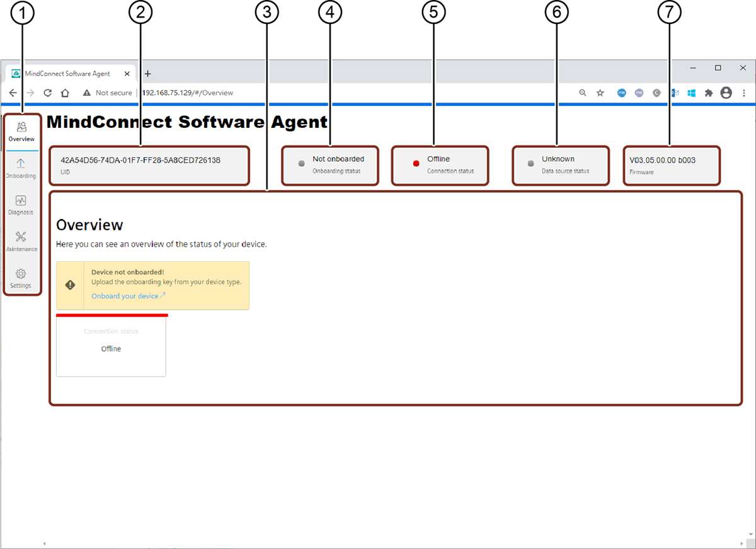The image size is (756, 549).
Task: Maximize the browser window
Action: pos(718,68)
